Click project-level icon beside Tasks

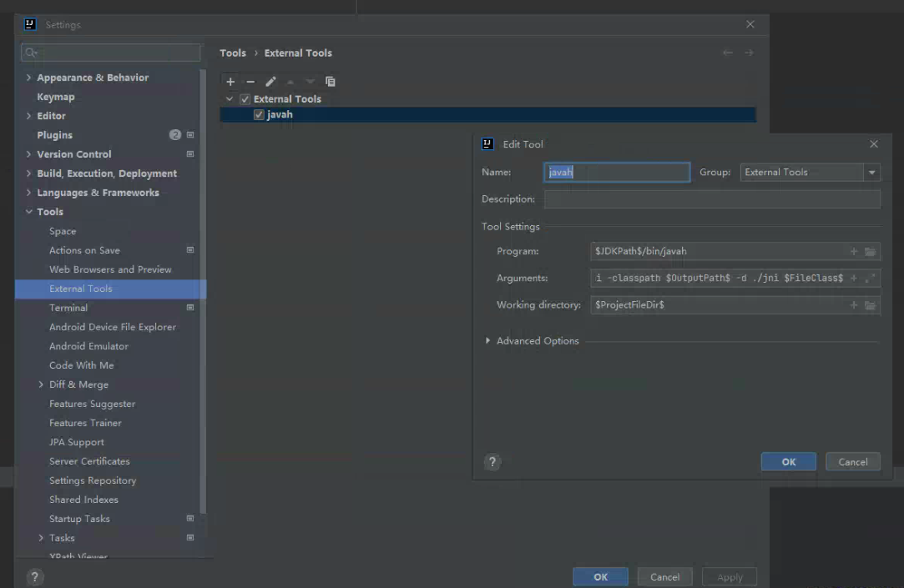coord(190,538)
